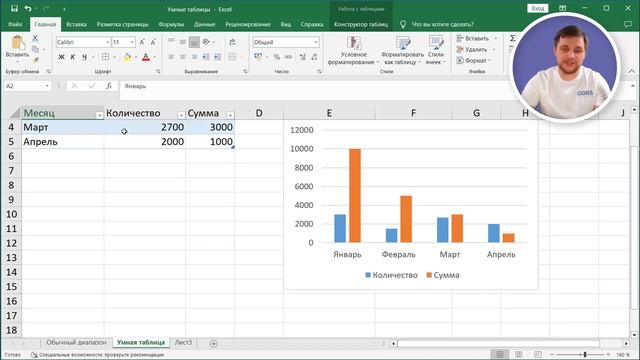Viewport: 640px width, 360px height.
Task: Open the Стили ячеек button
Action: [436, 50]
